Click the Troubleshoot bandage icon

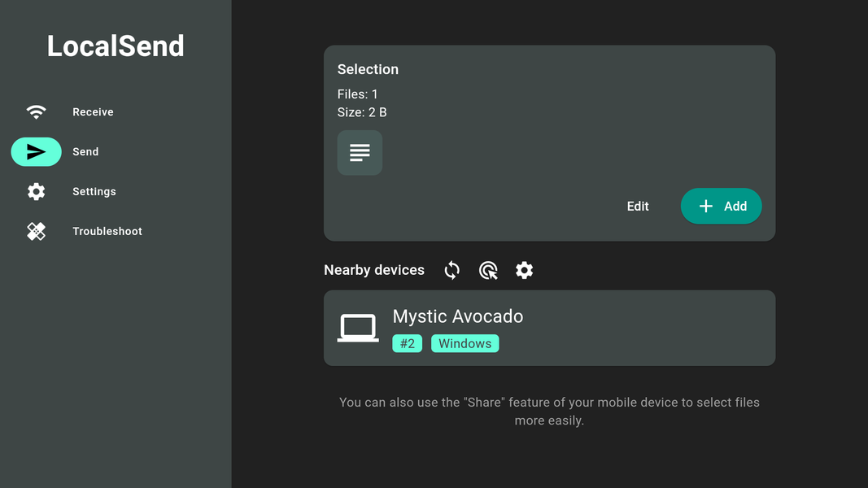36,232
